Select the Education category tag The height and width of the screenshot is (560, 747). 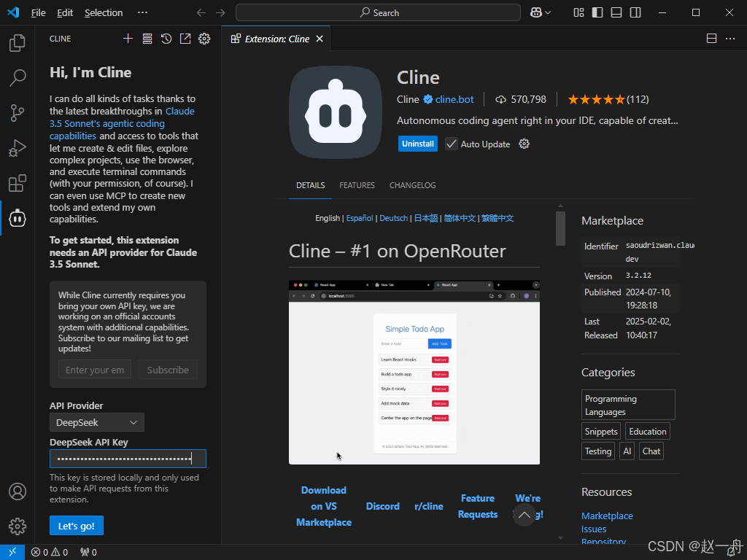648,432
